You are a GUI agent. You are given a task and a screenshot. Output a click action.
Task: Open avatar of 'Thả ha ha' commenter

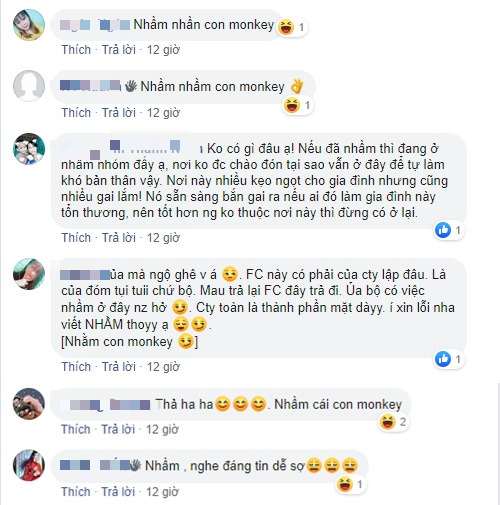tap(29, 404)
